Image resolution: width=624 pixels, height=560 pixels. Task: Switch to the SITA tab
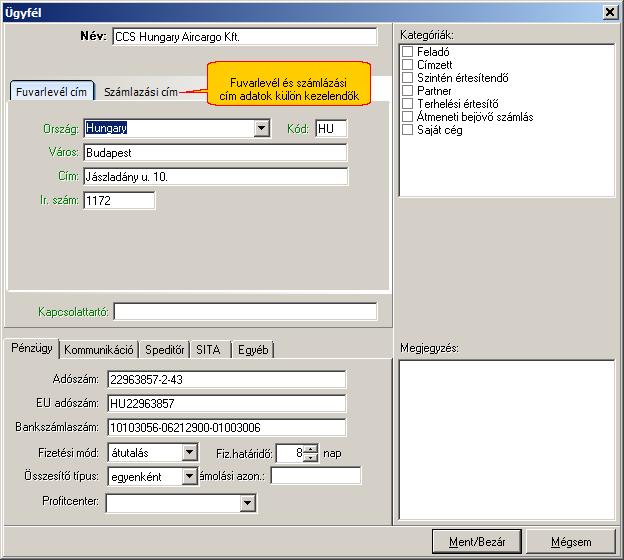[x=209, y=350]
